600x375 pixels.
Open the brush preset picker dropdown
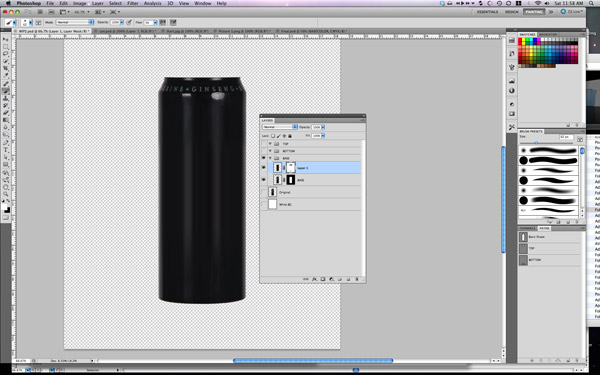31,23
